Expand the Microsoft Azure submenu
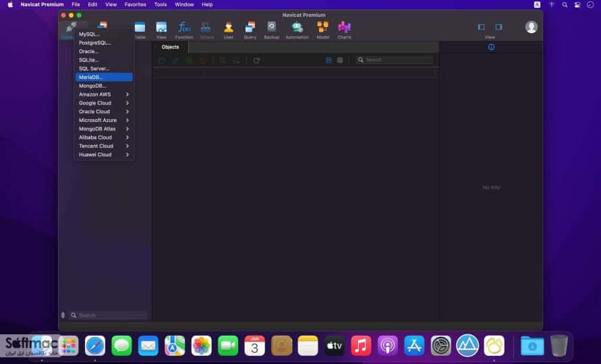The height and width of the screenshot is (364, 601). tap(104, 120)
